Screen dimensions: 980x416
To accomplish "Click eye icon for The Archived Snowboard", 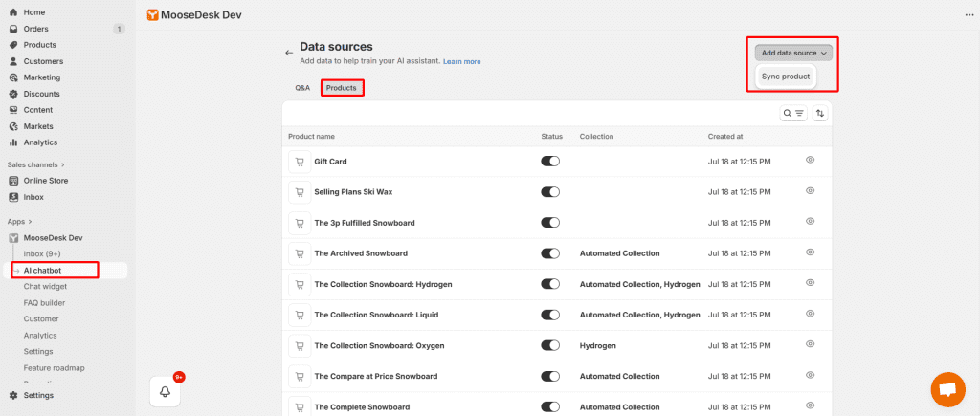I will pos(810,252).
